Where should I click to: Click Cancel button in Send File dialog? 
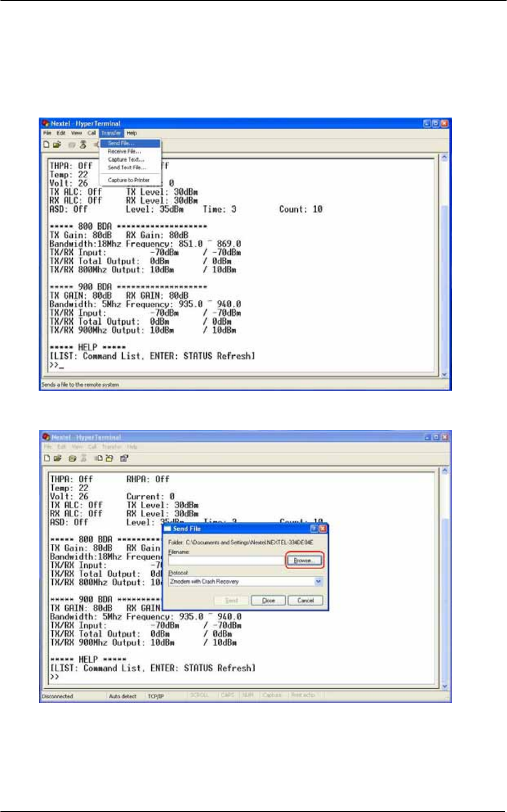(305, 600)
